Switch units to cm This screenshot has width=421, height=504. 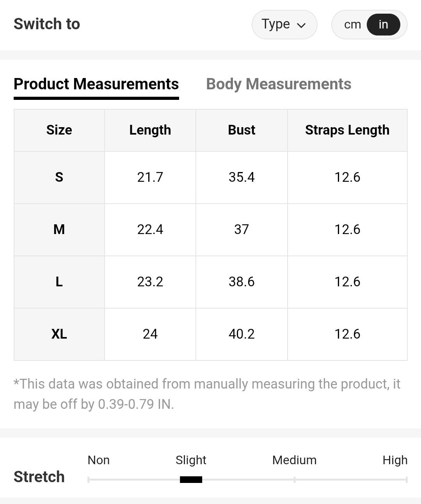pos(352,25)
